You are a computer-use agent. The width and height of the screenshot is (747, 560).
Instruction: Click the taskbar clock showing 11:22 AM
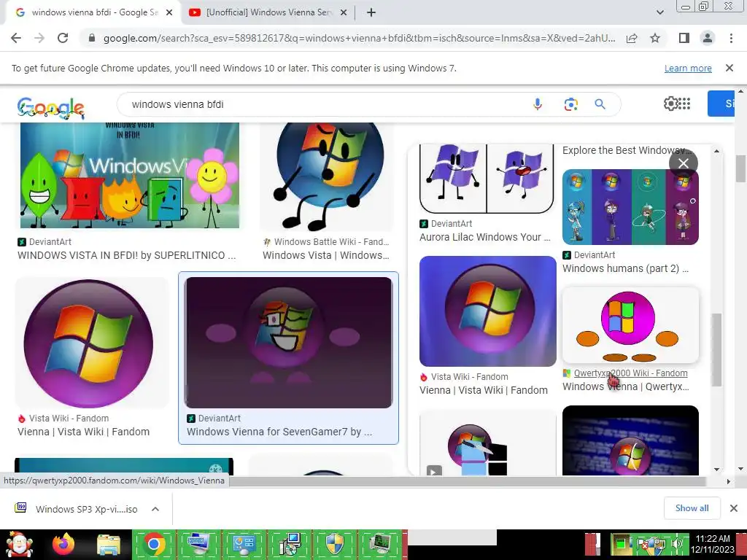pos(713,544)
